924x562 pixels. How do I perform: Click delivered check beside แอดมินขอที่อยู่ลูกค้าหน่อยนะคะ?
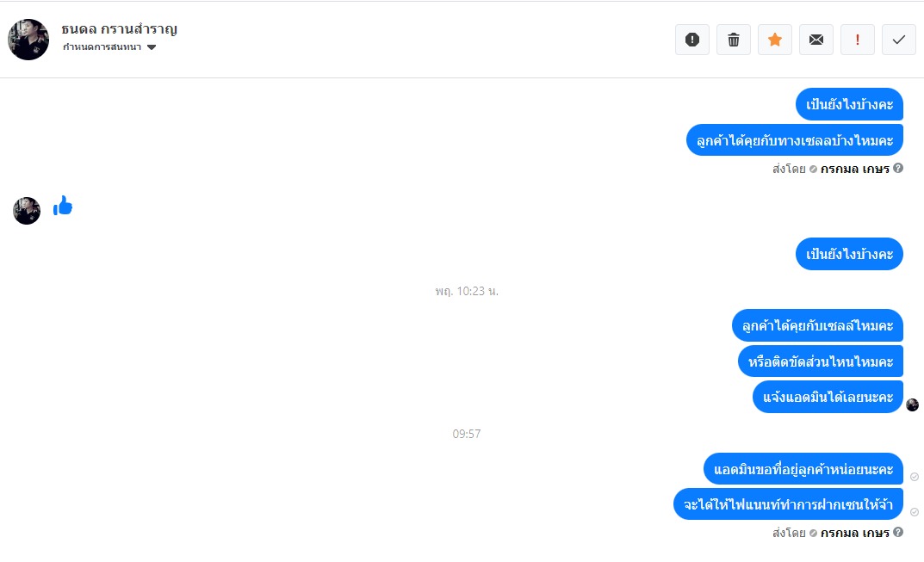914,477
